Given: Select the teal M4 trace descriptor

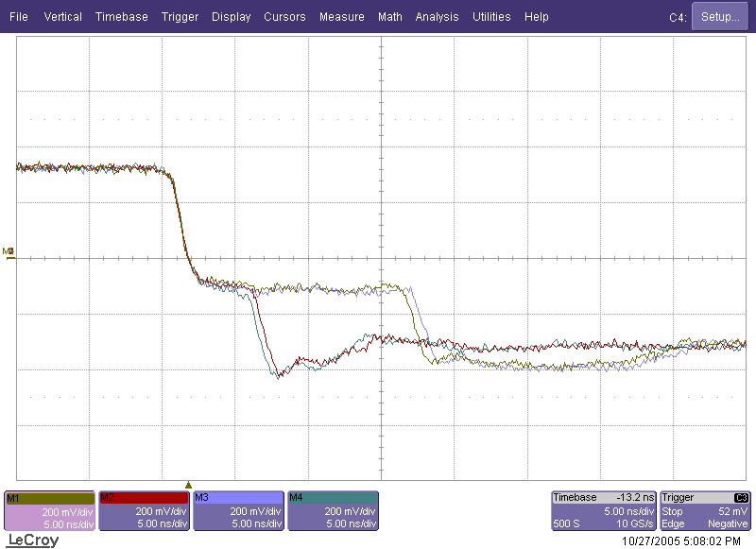Looking at the screenshot, I should [x=332, y=510].
